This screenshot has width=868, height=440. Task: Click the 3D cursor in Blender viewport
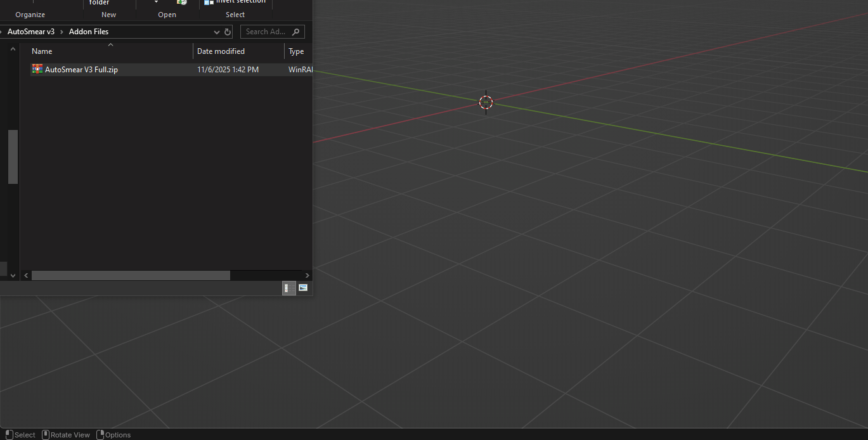[486, 102]
